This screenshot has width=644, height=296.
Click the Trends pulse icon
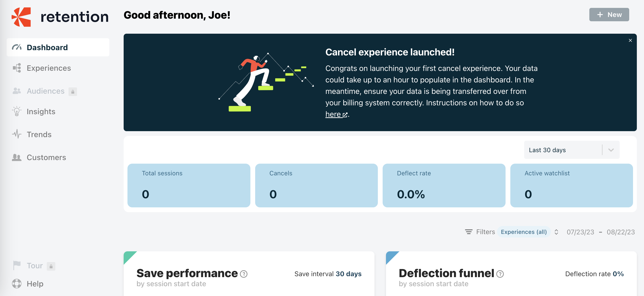coord(17,134)
